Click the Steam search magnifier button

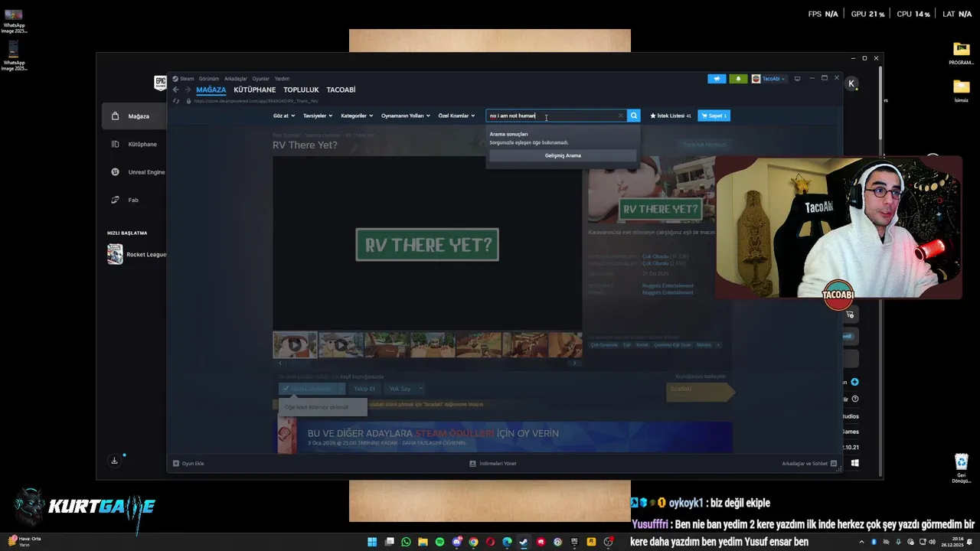click(x=633, y=116)
